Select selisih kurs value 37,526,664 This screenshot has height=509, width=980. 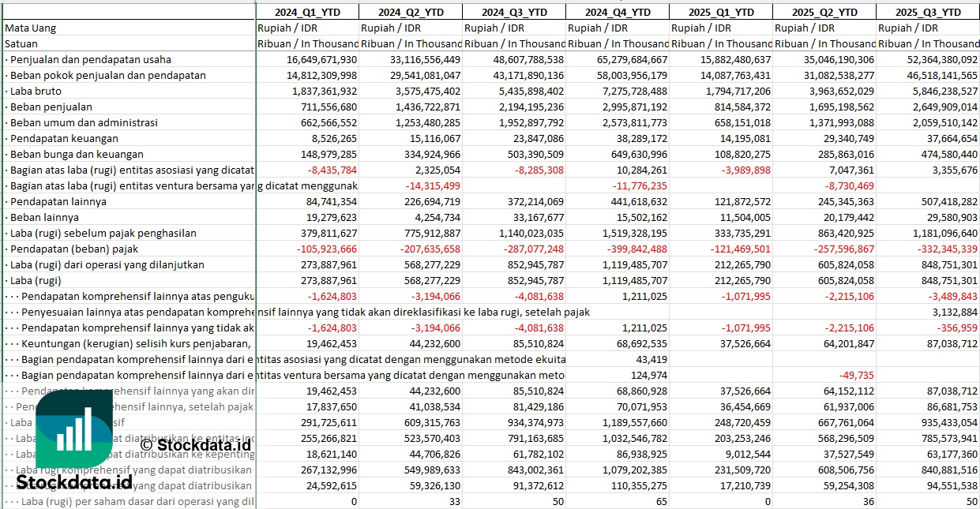point(745,343)
